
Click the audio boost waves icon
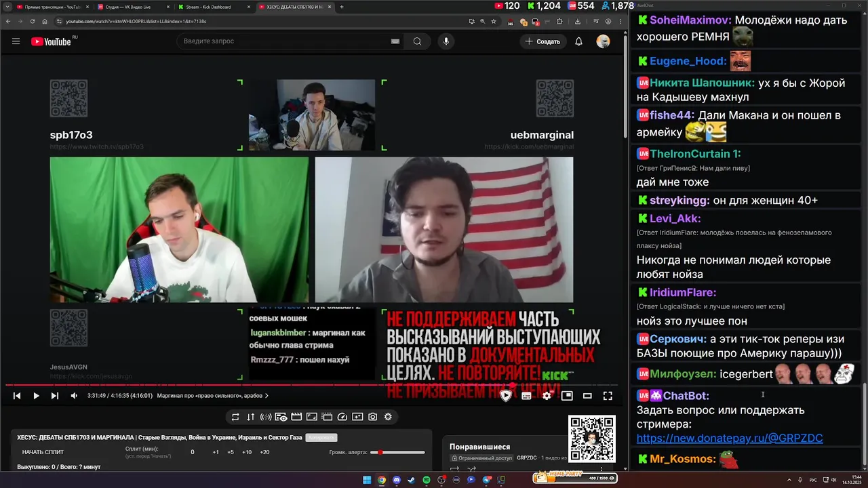[266, 417]
